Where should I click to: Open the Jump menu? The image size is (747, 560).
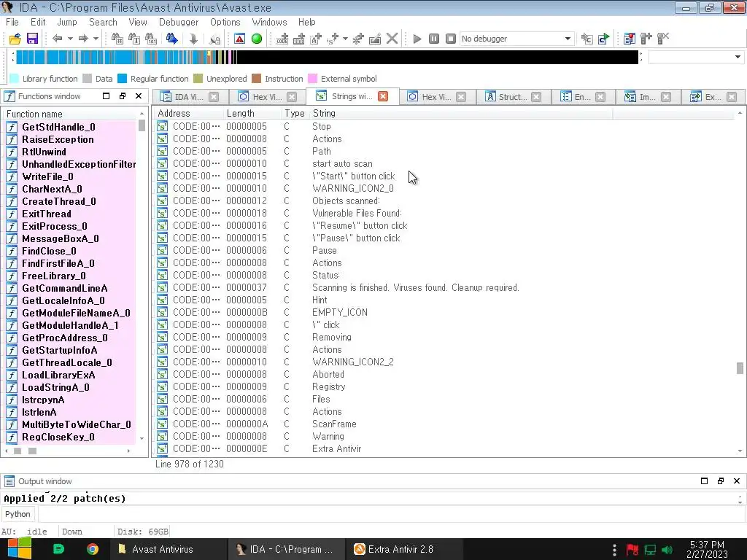(x=66, y=22)
